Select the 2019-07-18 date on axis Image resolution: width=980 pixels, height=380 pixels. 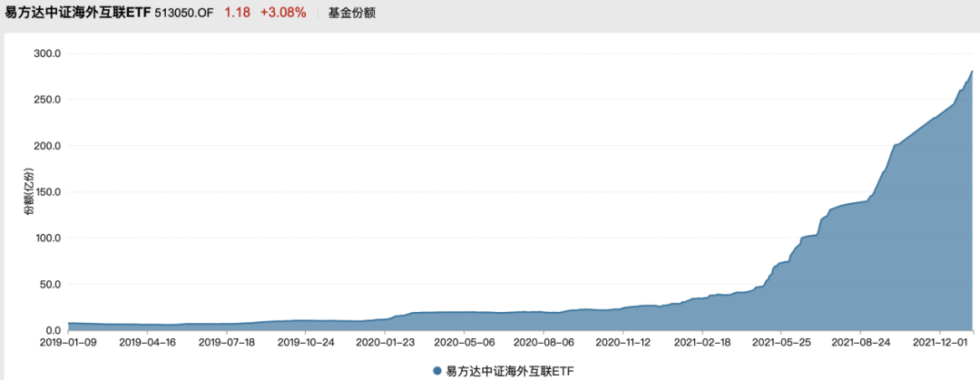click(x=226, y=343)
